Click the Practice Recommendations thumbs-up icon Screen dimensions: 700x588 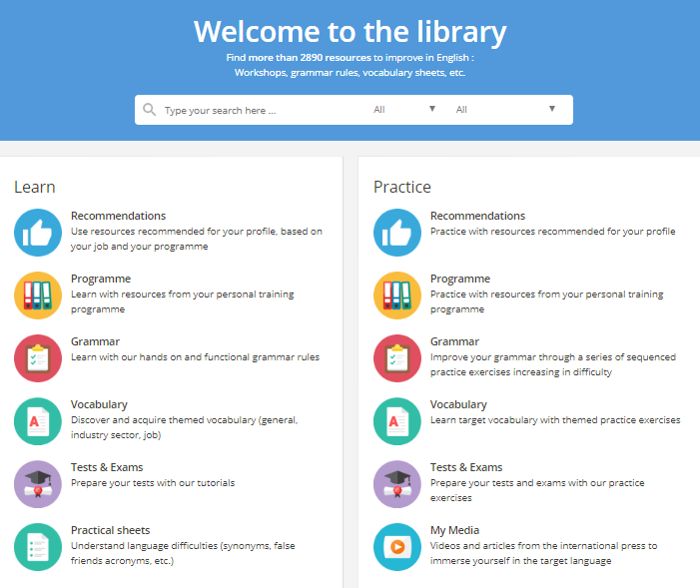pyautogui.click(x=397, y=233)
